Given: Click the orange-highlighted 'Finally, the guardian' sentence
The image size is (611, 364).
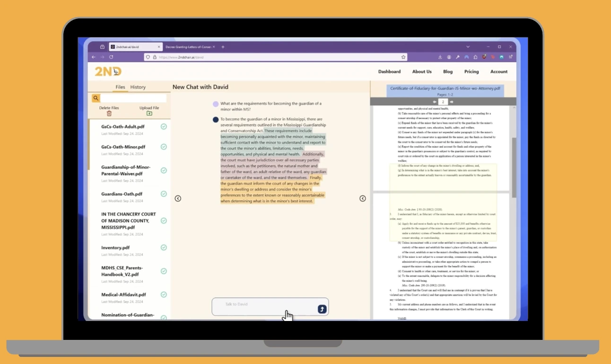Looking at the screenshot, I should coord(272,190).
